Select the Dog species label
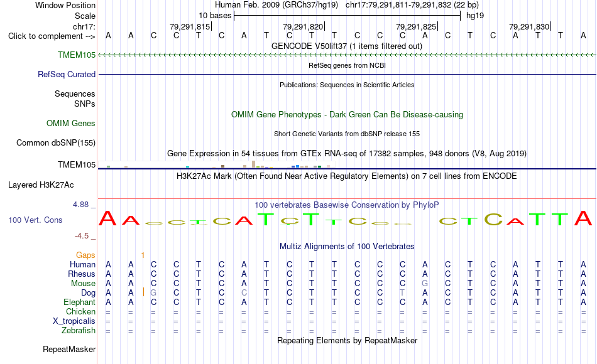597x364 pixels. click(88, 293)
